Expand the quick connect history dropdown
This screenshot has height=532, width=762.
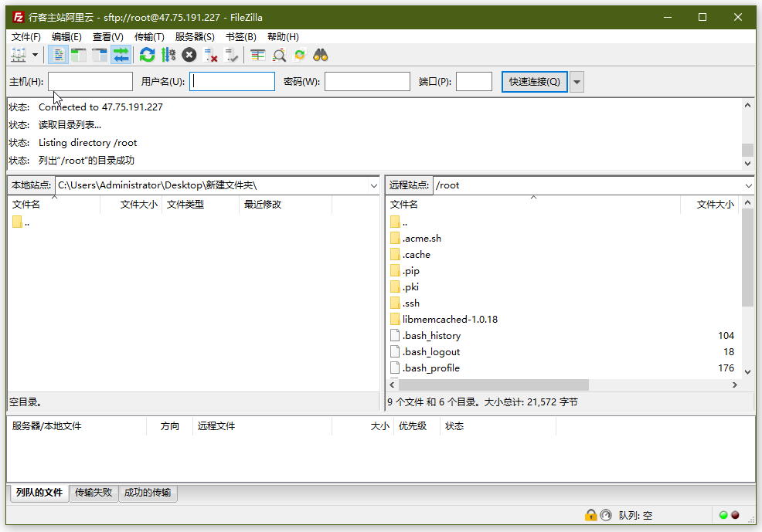tap(577, 82)
